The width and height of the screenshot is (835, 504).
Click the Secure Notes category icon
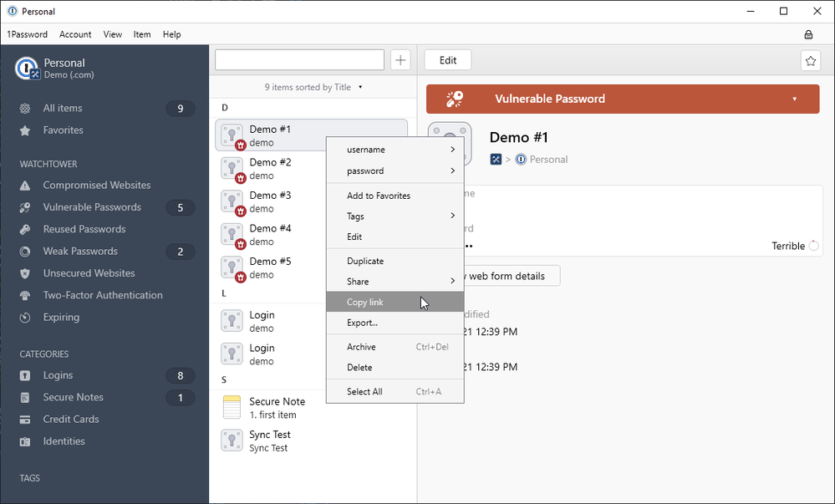coord(25,398)
